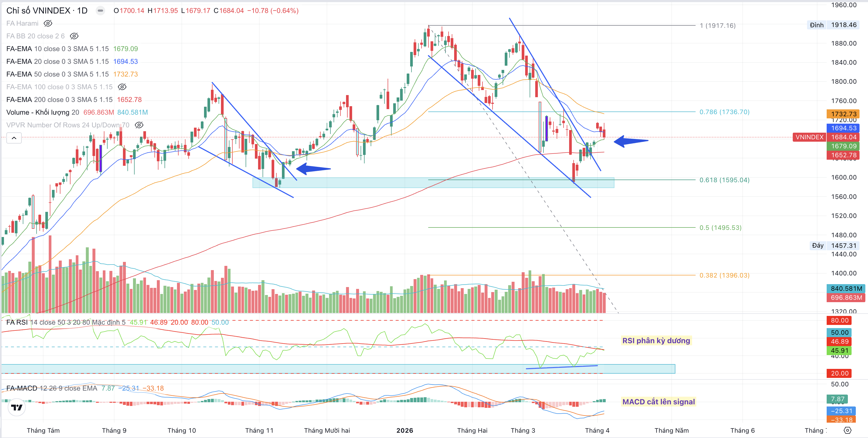Click the Volume - Khối lượng legend
Viewport: 868px width, 438px height.
(42, 113)
